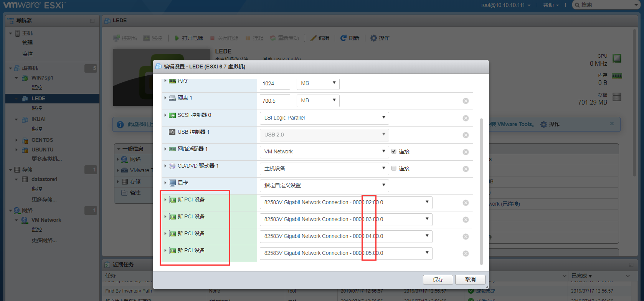
Task: Toggle 连接 checkbox for CD/DVD 驱动器 1
Action: 394,168
